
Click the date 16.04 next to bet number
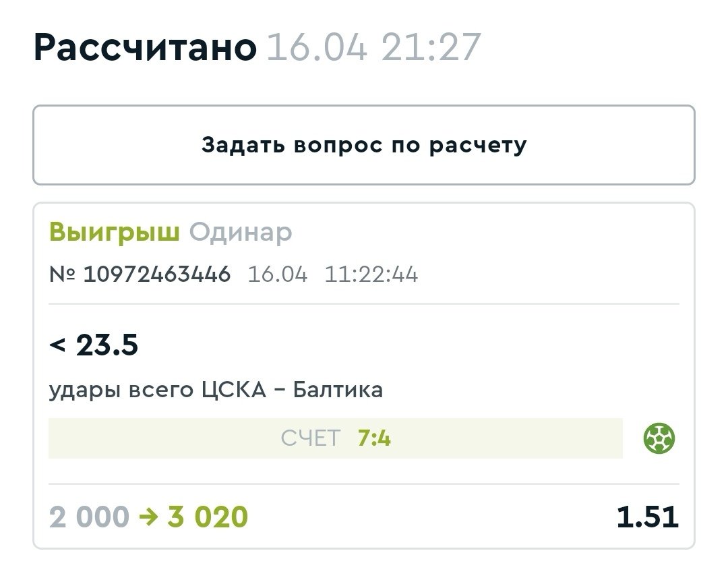277,274
